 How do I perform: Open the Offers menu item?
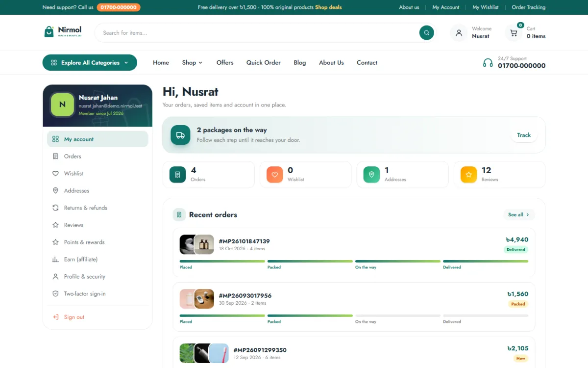point(225,62)
